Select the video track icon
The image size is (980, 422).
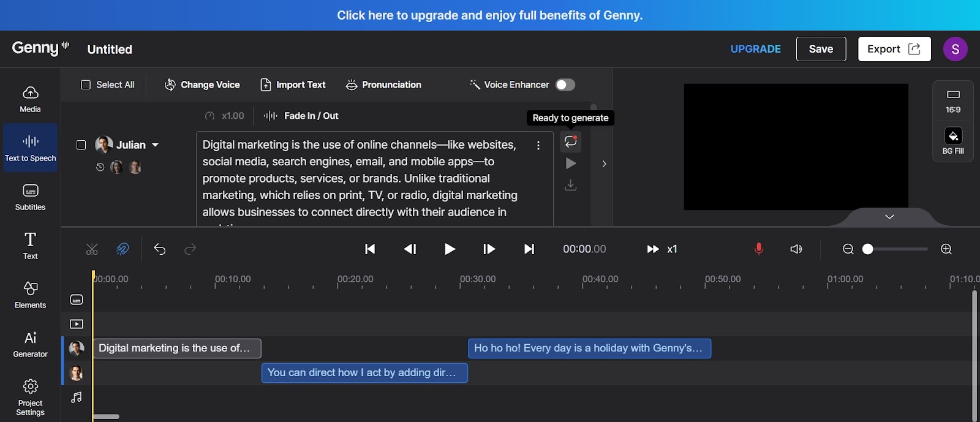pyautogui.click(x=77, y=324)
